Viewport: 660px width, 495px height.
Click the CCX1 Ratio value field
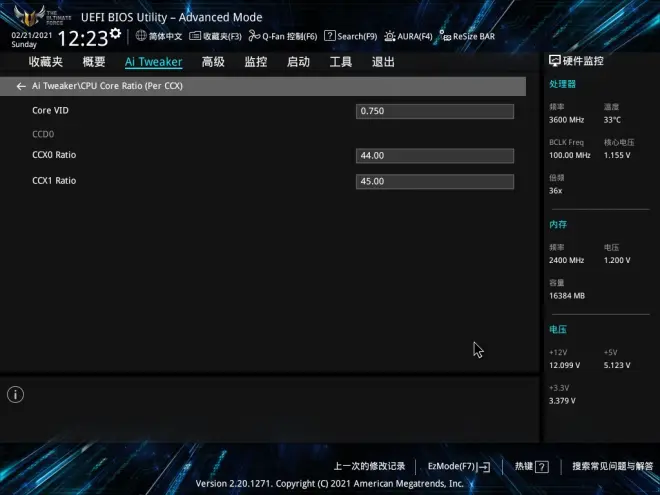click(x=435, y=182)
